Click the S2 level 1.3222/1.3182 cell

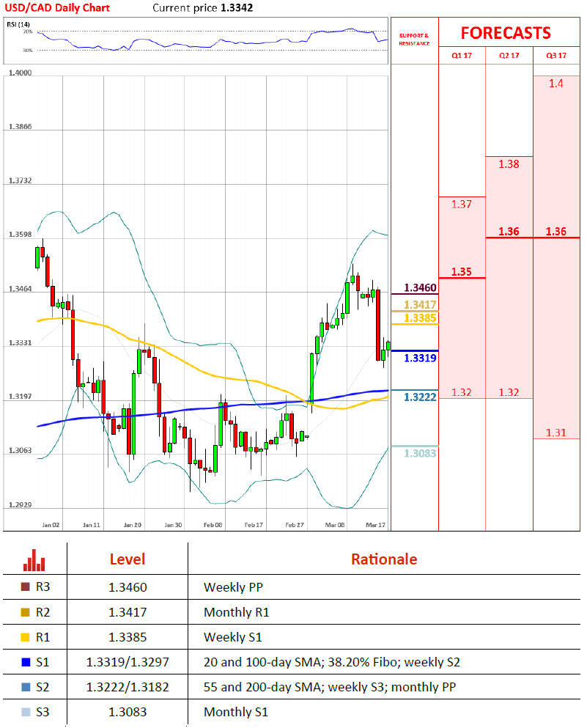click(128, 687)
